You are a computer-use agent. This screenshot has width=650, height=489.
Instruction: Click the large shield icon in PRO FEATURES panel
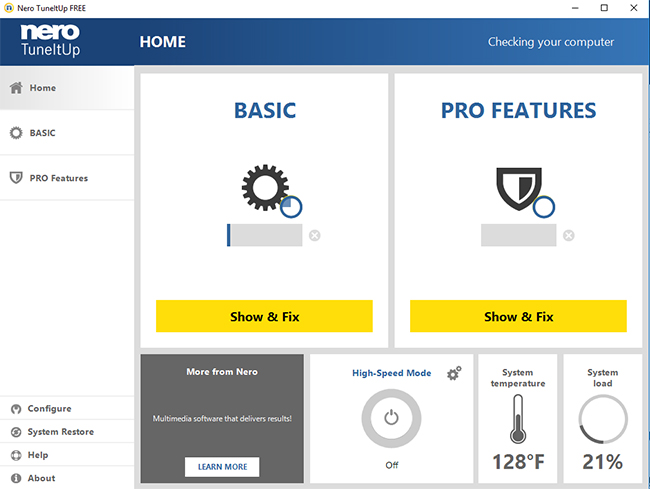(x=519, y=189)
